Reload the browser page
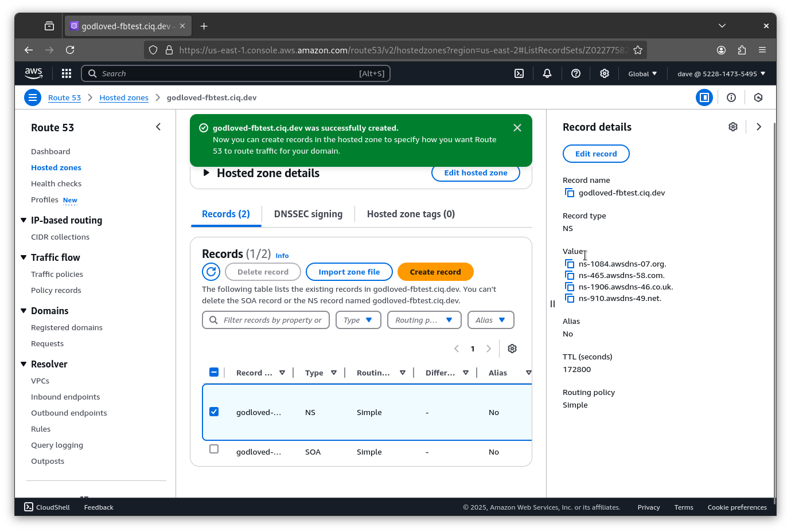 [x=70, y=50]
